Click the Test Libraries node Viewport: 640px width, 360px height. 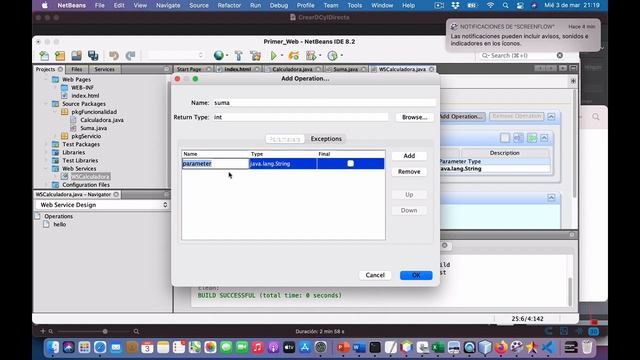80,160
